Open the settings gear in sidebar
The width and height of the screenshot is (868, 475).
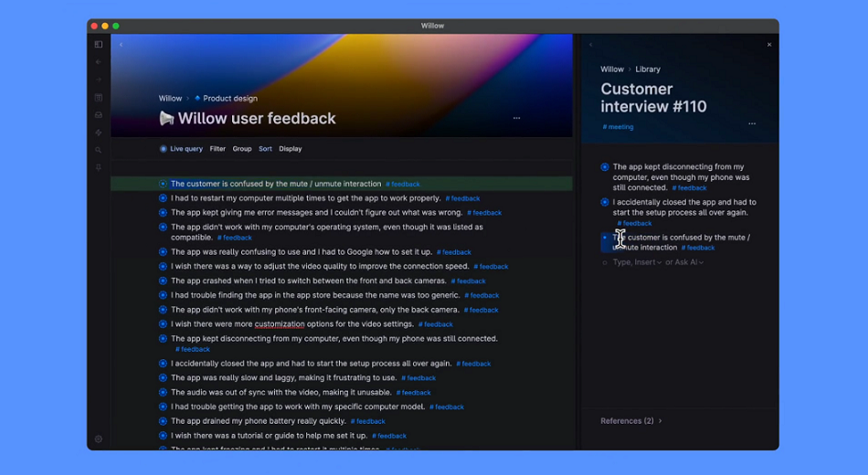tap(99, 439)
